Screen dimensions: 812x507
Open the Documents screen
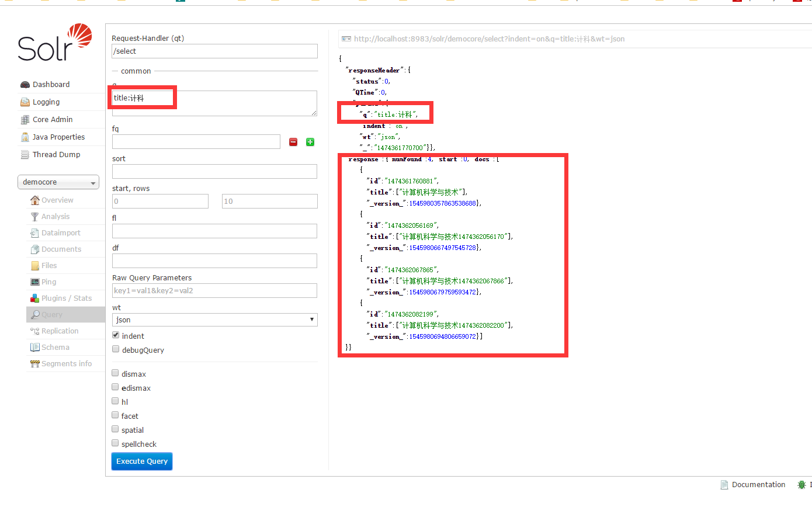coord(61,249)
